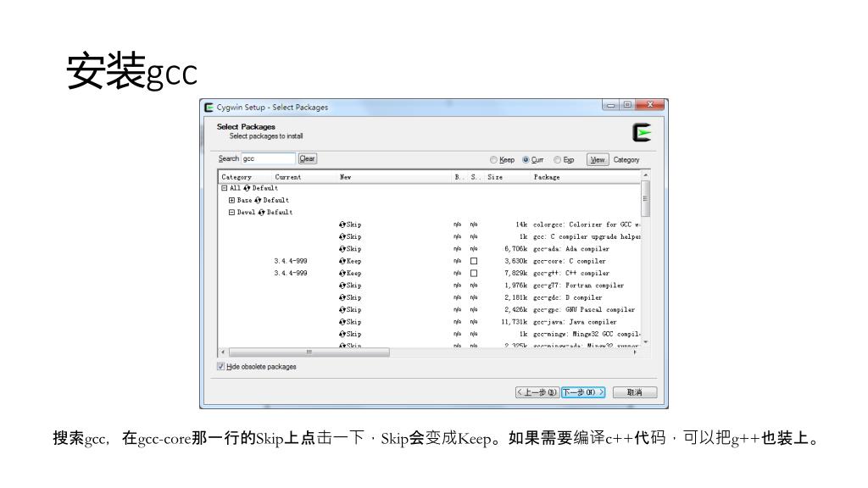
Task: Click the vertical scrollbar up arrow
Action: [x=645, y=175]
